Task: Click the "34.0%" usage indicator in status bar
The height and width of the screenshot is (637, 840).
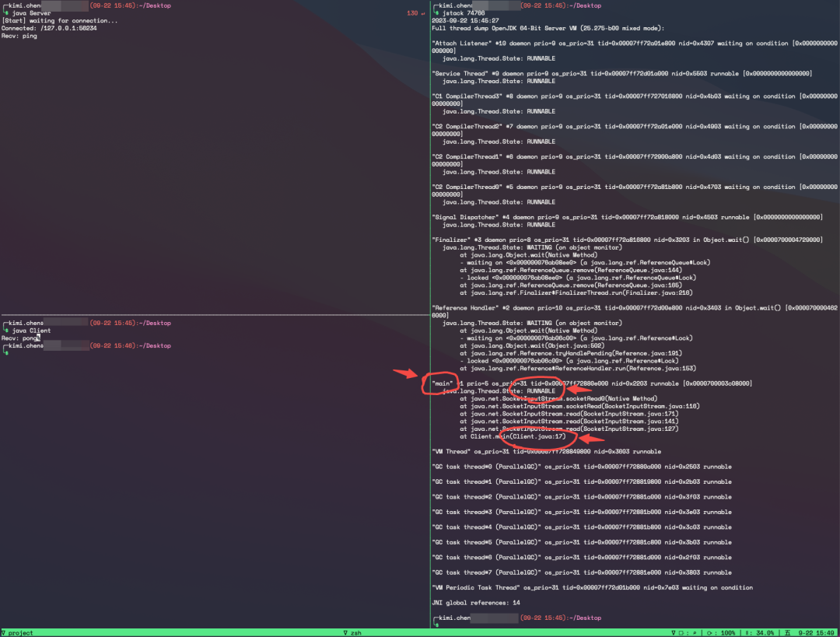Action: point(765,632)
